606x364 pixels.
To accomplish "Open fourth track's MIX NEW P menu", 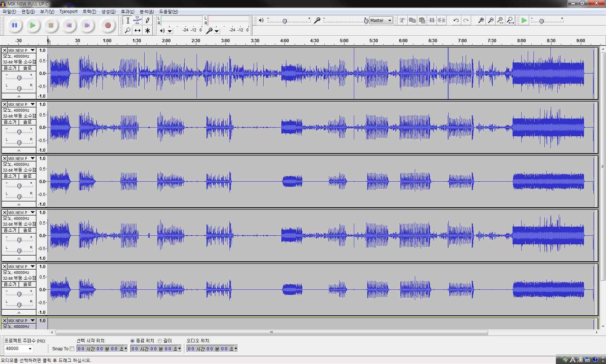I will pos(22,213).
